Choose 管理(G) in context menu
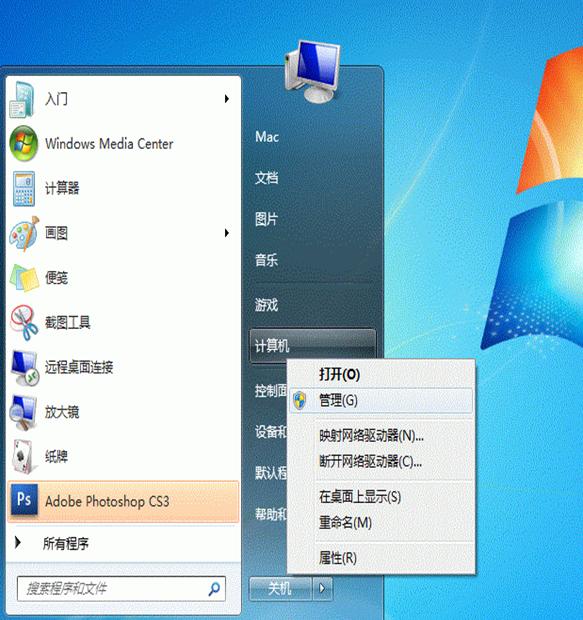Viewport: 583px width, 620px height. pos(381,401)
